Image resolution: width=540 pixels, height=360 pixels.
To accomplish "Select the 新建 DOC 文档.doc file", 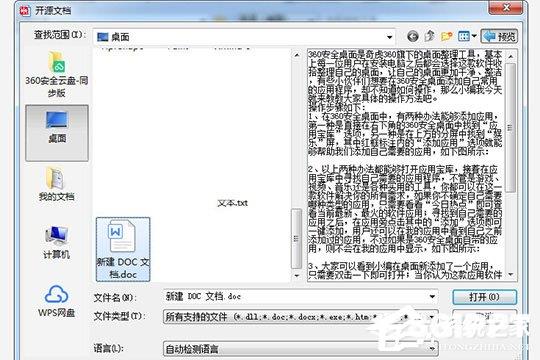I will click(123, 249).
